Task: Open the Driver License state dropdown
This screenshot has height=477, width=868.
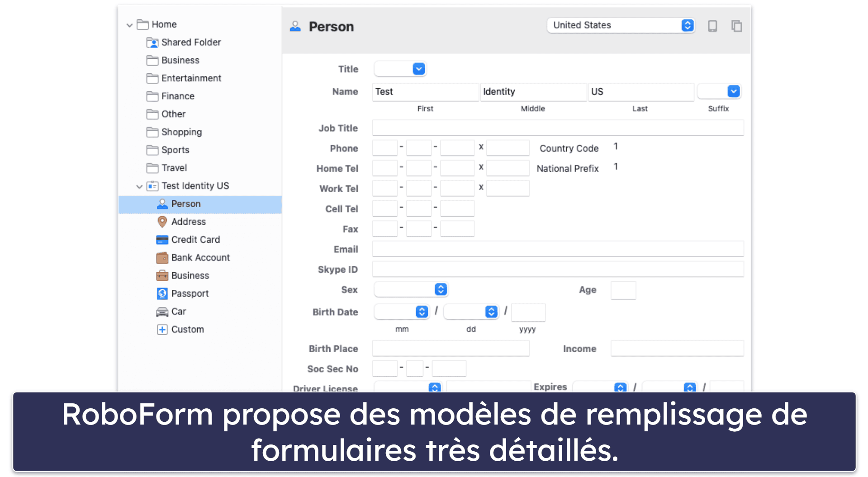Action: pos(408,387)
